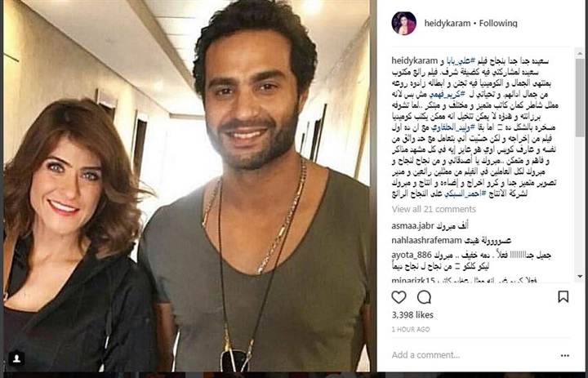Screen dimensions: 588x378
Task: Toggle the Following status for heidykaram
Action: 498,23
